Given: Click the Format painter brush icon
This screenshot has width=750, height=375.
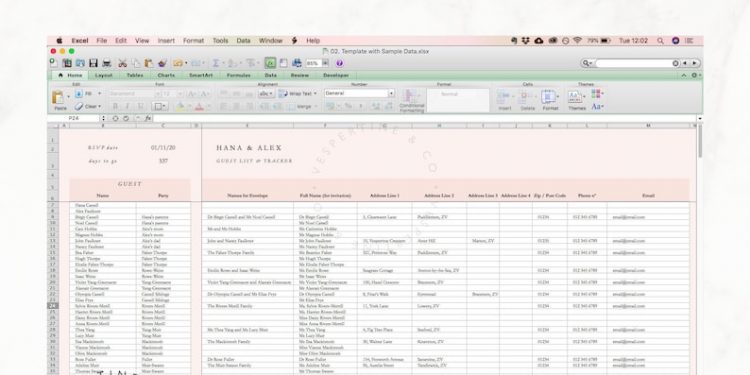Looking at the screenshot, I should click(x=162, y=63).
